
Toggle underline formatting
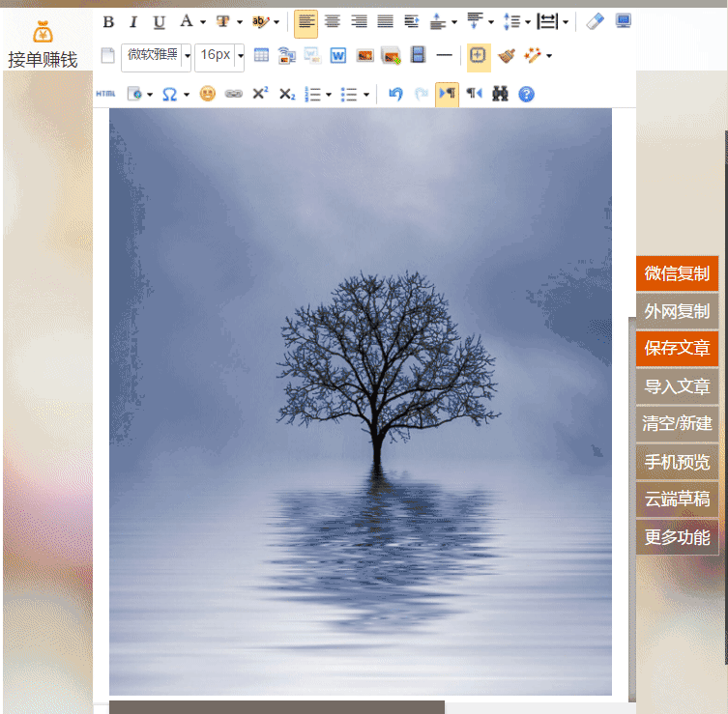[160, 22]
